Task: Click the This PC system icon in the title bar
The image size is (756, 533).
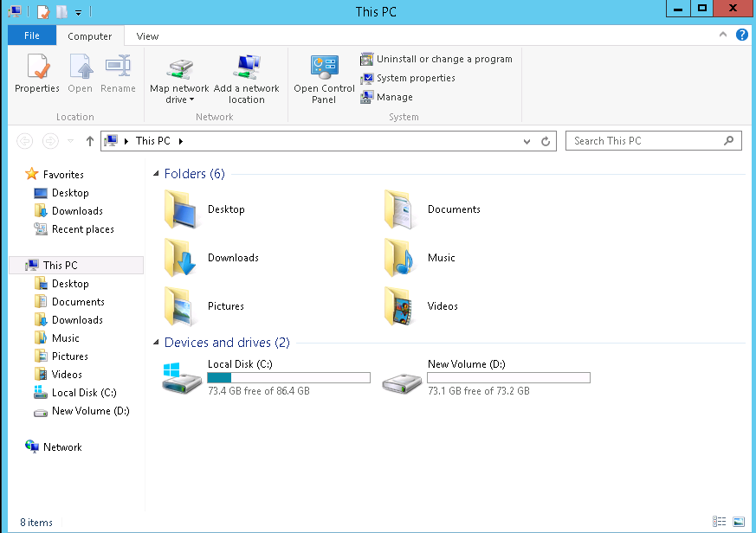Action: click(x=15, y=11)
